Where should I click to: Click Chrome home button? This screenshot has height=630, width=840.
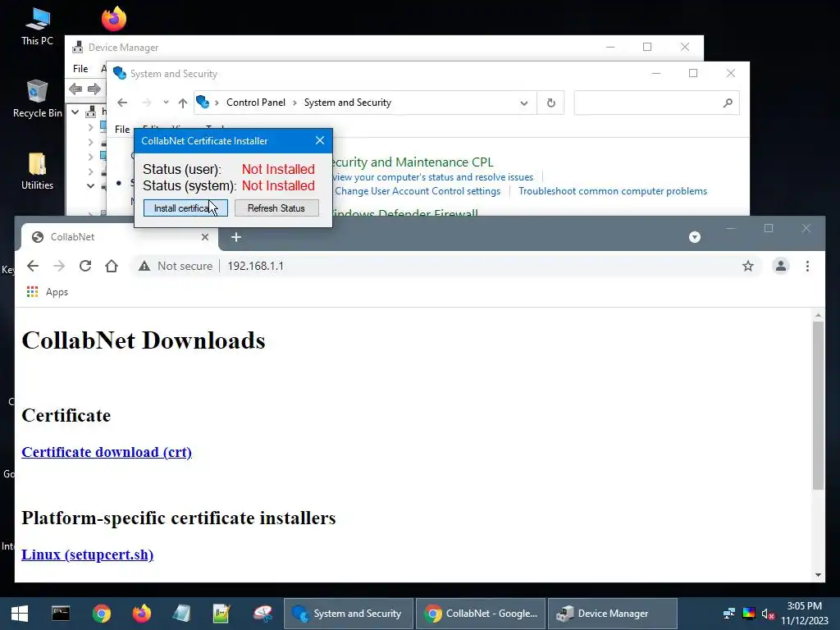click(x=112, y=266)
